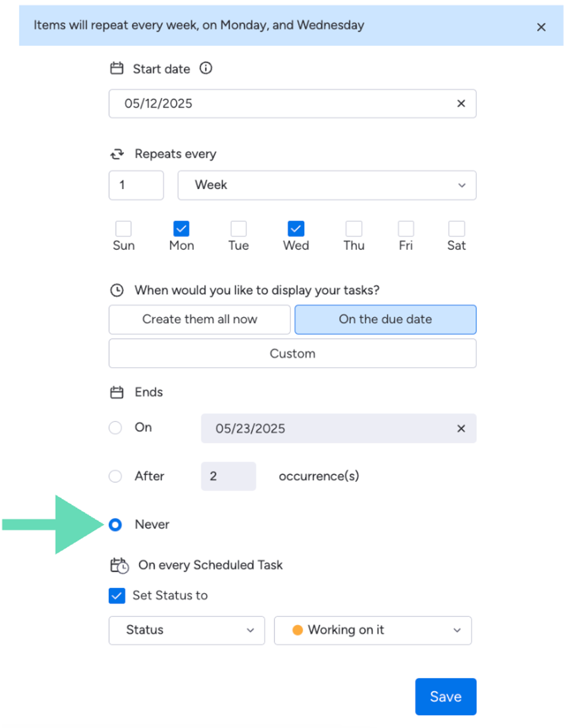Click the repeat interval number field
Screen dimensions: 575x728
click(136, 185)
